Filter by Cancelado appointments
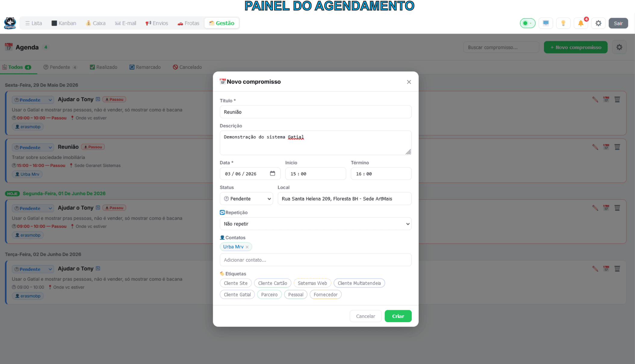This screenshot has height=364, width=635. [x=187, y=67]
